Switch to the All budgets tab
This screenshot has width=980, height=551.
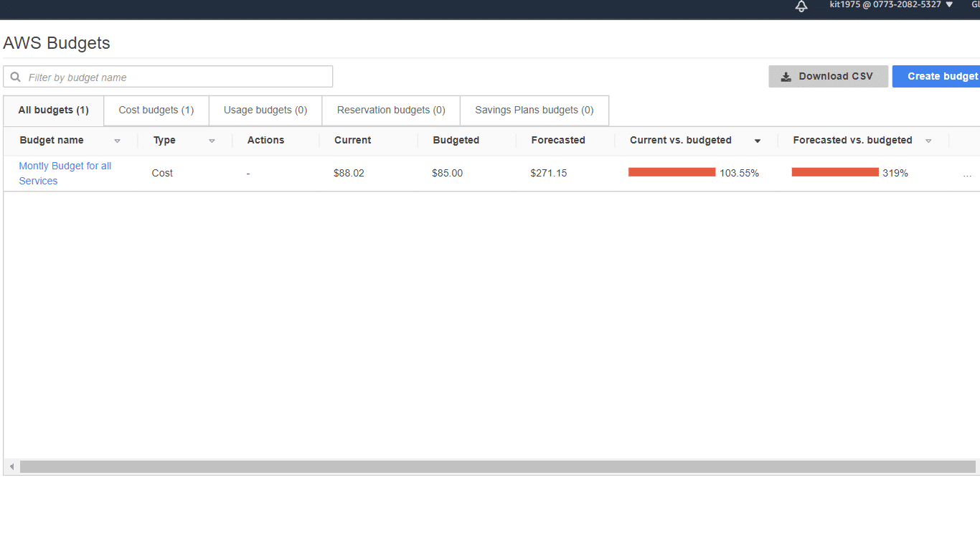pyautogui.click(x=52, y=110)
